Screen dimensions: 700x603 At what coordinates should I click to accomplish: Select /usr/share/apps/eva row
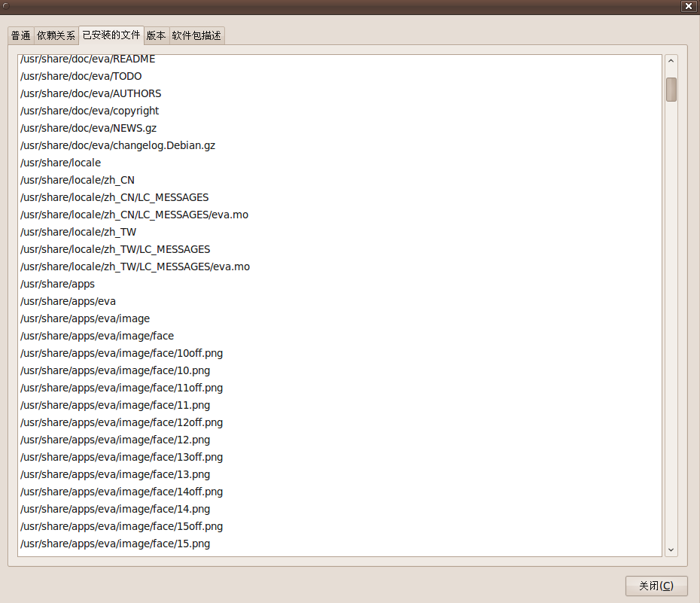339,302
